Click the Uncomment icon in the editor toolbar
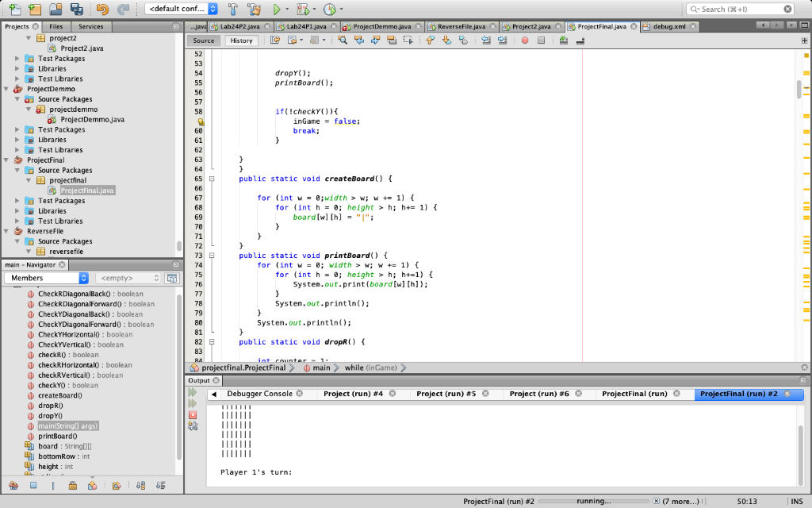 tap(580, 40)
